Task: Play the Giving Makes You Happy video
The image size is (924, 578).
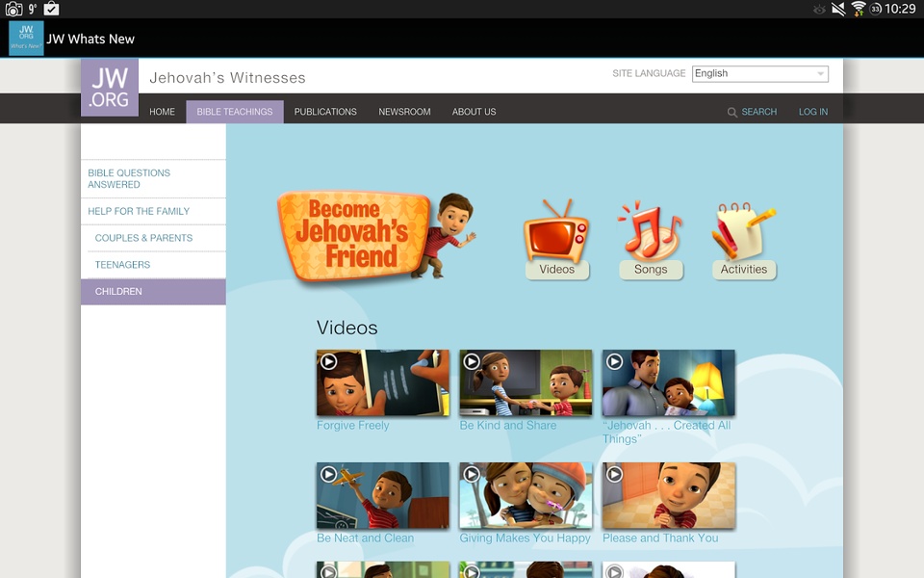Action: 472,474
